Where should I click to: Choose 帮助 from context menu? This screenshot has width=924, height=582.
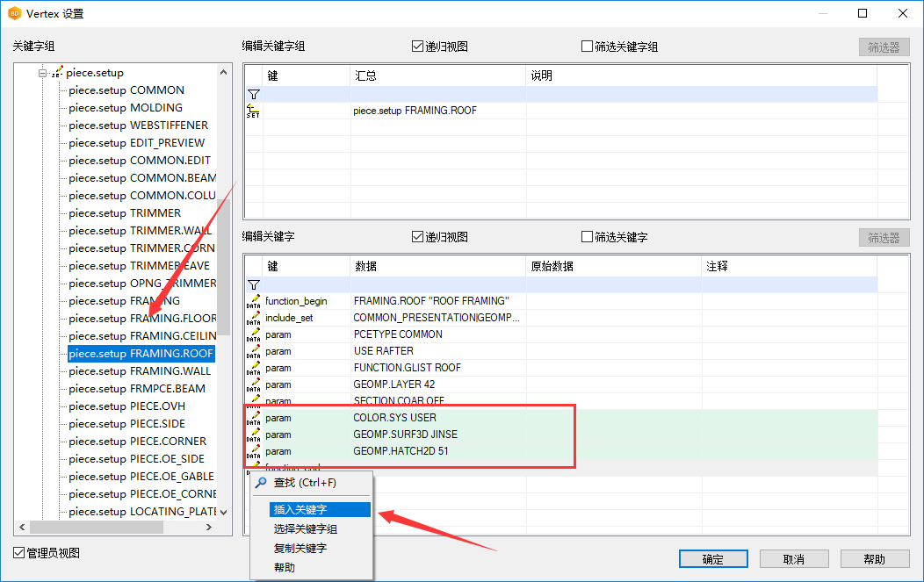tap(313, 568)
